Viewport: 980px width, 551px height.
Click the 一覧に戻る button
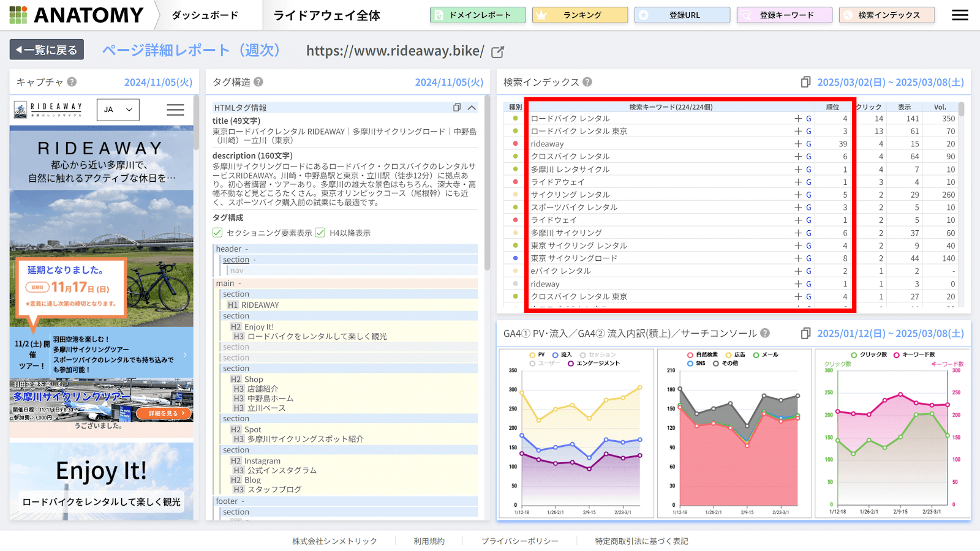(x=46, y=50)
